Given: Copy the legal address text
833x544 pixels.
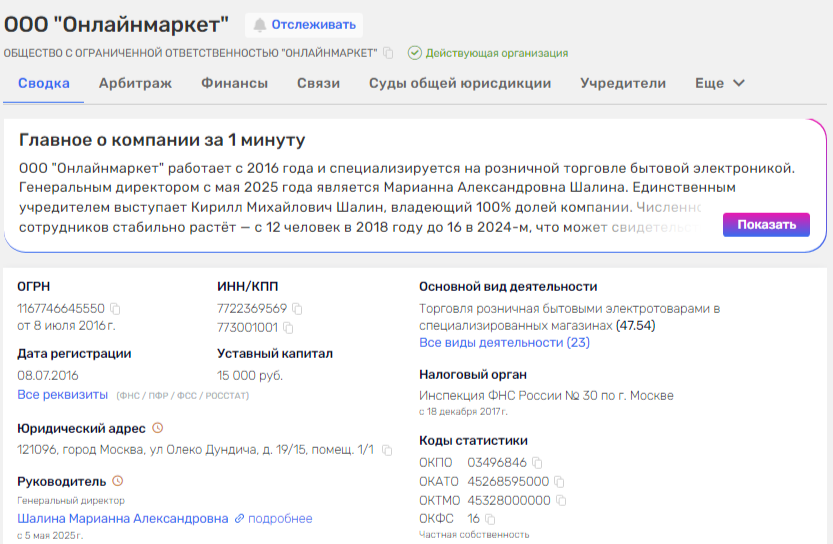Looking at the screenshot, I should click(x=386, y=450).
